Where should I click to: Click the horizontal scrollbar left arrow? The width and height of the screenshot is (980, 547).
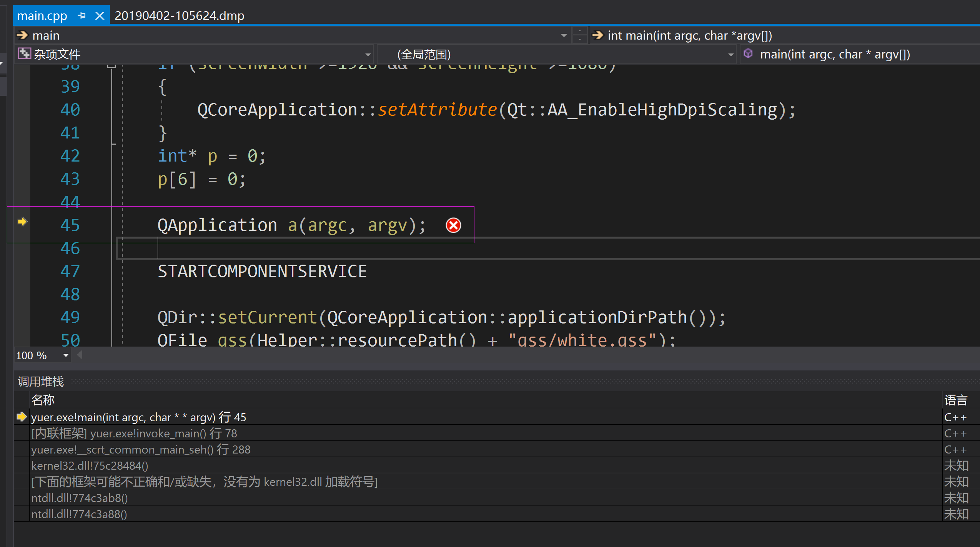80,355
